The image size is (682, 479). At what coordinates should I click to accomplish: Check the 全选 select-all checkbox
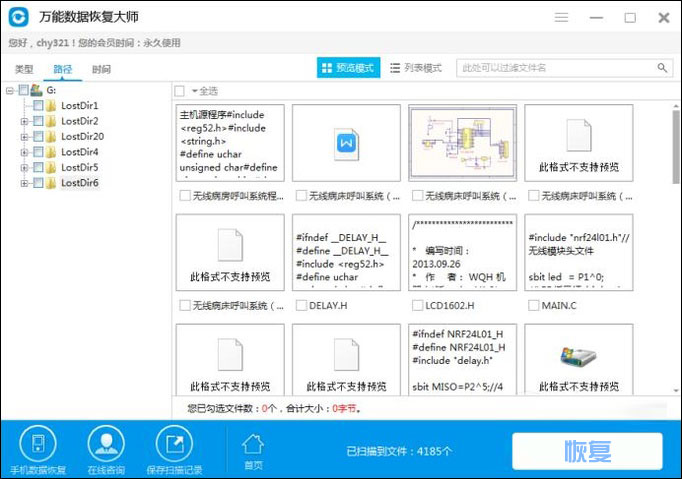(x=180, y=91)
